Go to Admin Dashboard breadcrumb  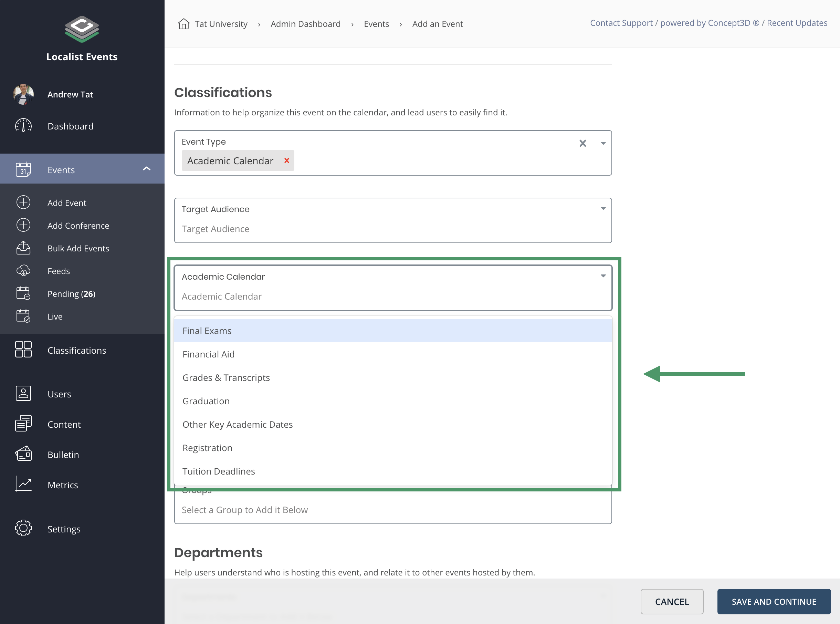pos(305,24)
